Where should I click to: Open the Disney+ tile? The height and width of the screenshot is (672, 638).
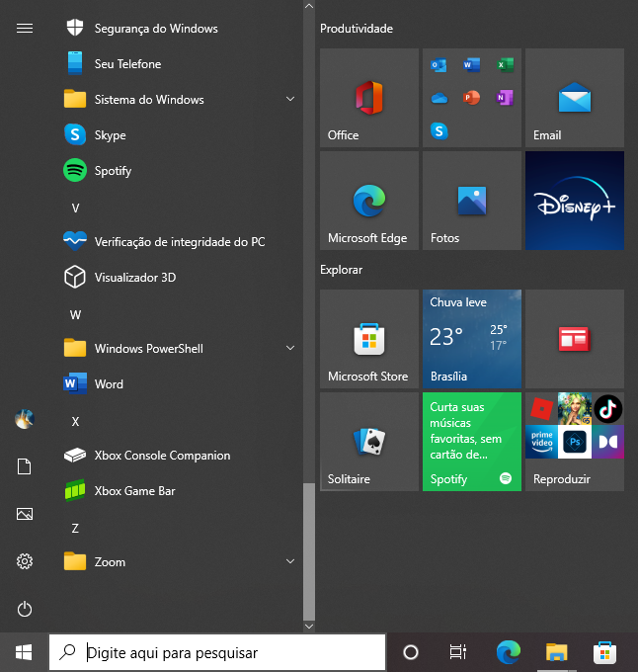tap(575, 201)
